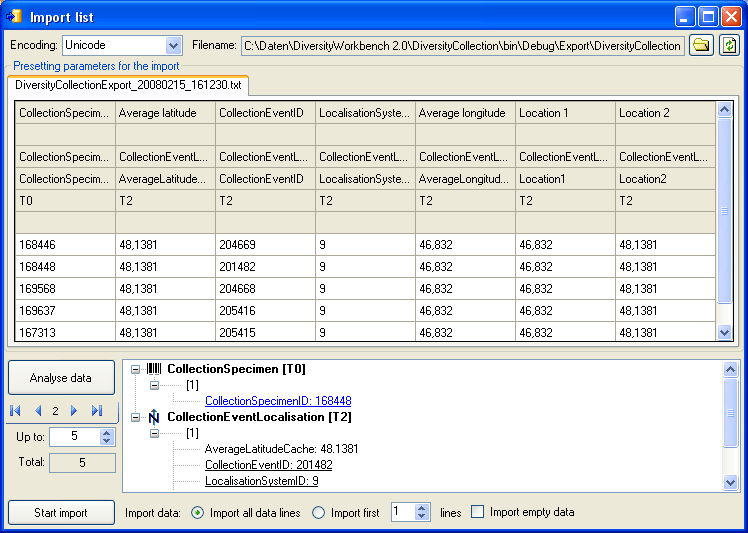Screen dimensions: 748x533
Task: Click the Filename path field
Action: (463, 46)
